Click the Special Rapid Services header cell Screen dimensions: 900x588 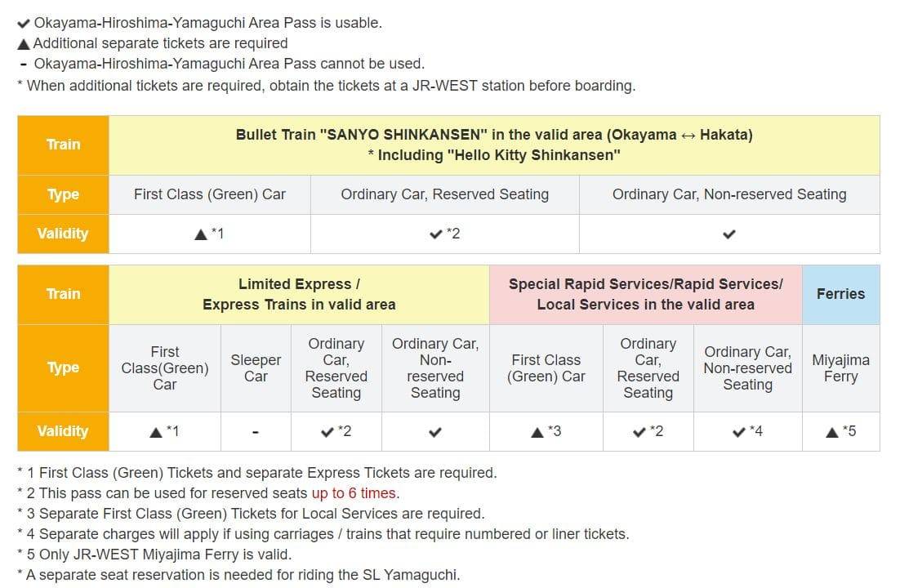(646, 294)
